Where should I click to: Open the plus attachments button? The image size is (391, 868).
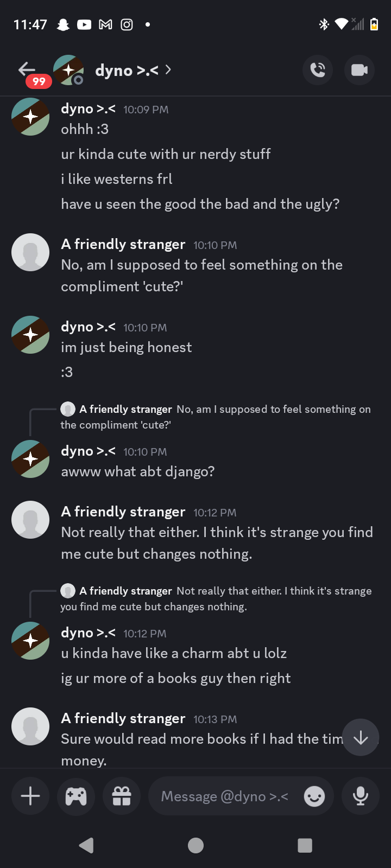coord(30,796)
